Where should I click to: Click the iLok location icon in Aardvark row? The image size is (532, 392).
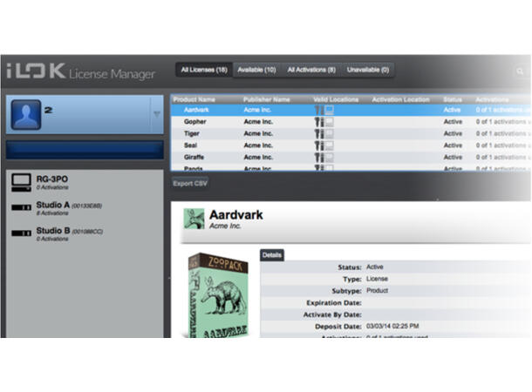tap(318, 110)
